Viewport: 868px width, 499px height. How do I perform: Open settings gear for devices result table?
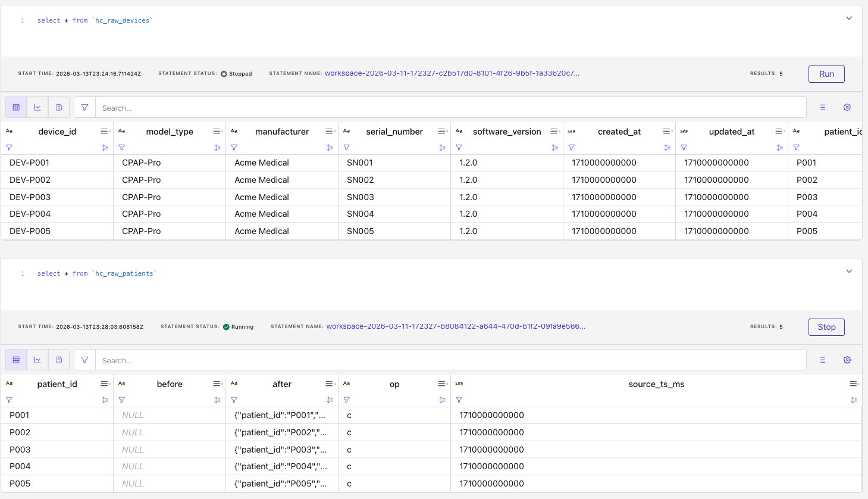point(847,108)
